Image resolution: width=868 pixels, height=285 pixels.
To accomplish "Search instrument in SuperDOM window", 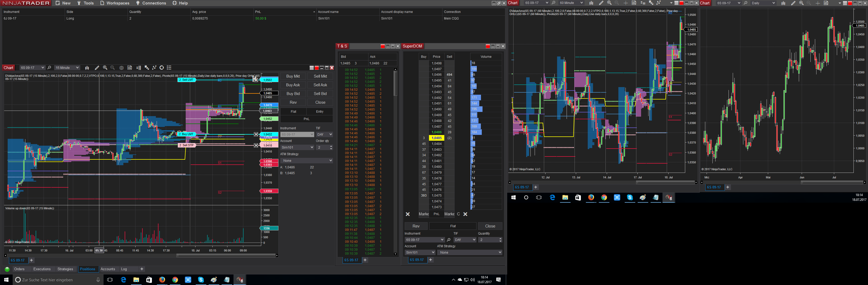I will [x=449, y=240].
